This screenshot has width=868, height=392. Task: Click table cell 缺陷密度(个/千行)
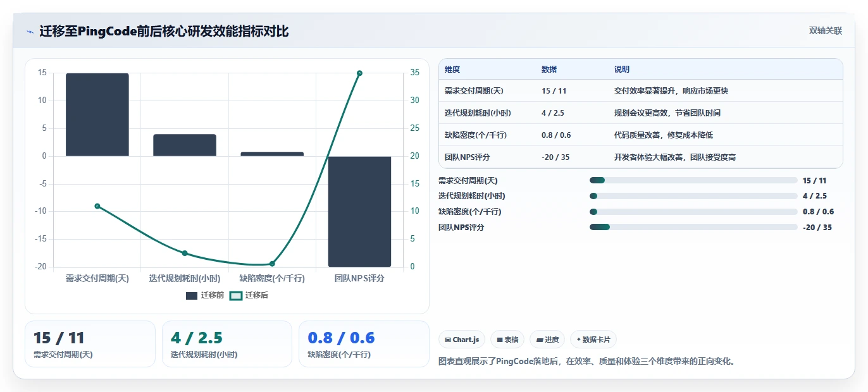476,135
